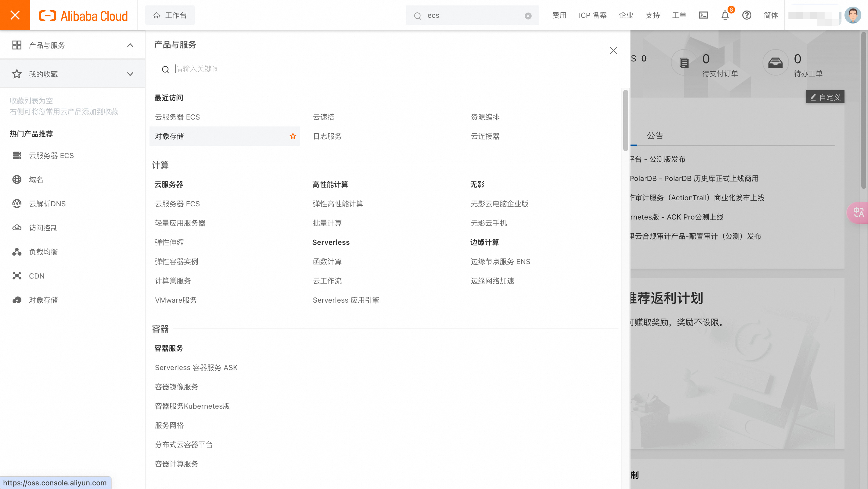
Task: Open 资源编排 under 最近访问
Action: [x=485, y=117]
